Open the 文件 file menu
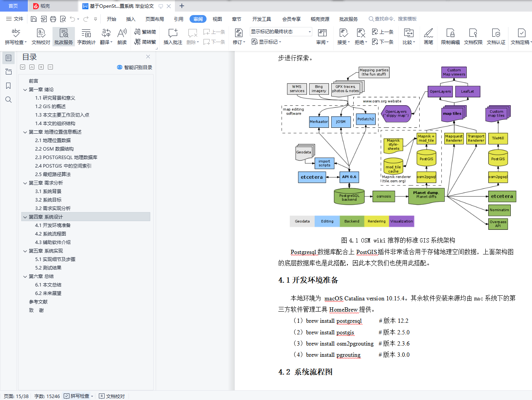The image size is (532, 400). [x=15, y=19]
